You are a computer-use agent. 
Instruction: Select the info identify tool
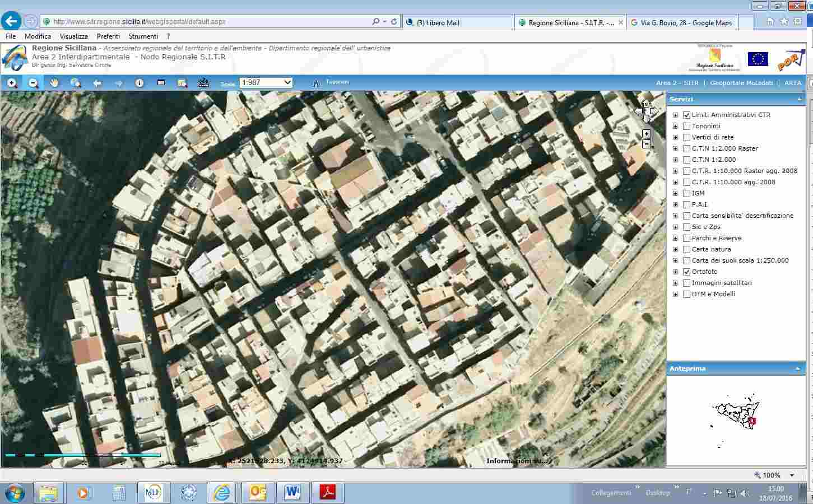(x=140, y=83)
